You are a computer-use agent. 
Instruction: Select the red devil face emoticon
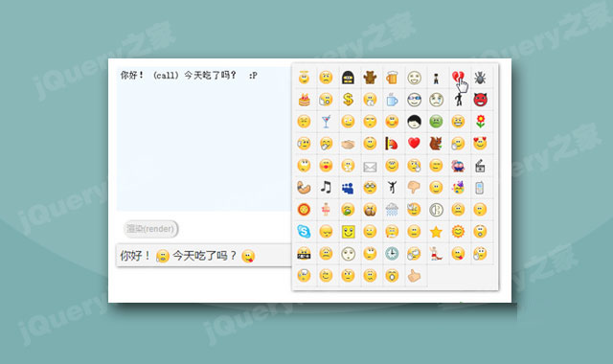coord(480,100)
